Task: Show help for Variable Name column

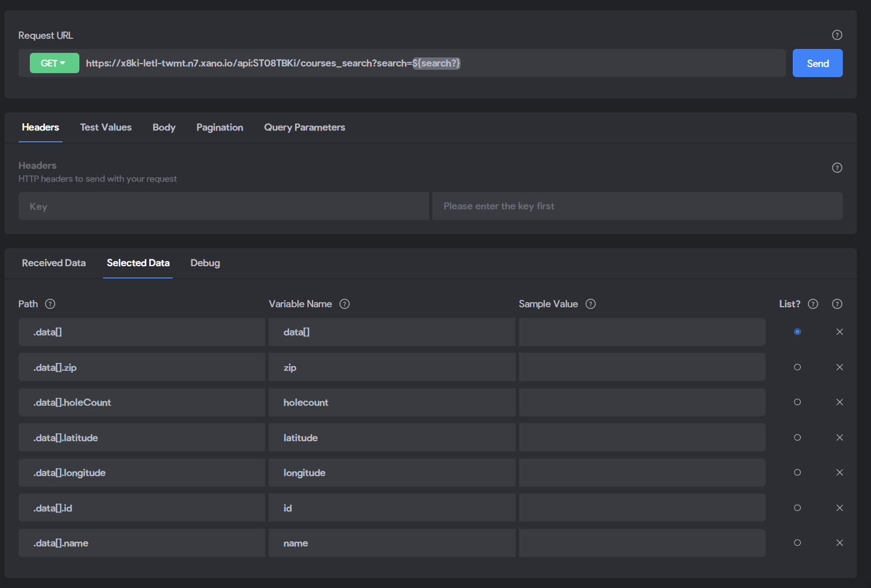Action: [x=345, y=304]
